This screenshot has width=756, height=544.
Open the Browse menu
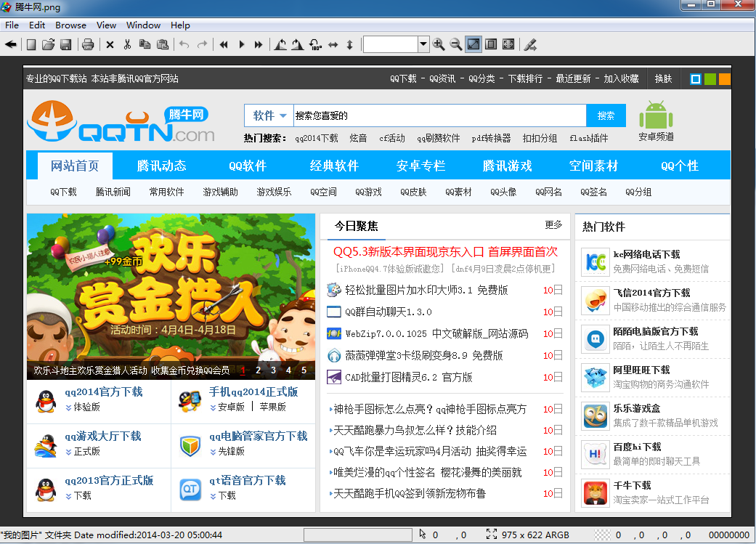[x=70, y=25]
